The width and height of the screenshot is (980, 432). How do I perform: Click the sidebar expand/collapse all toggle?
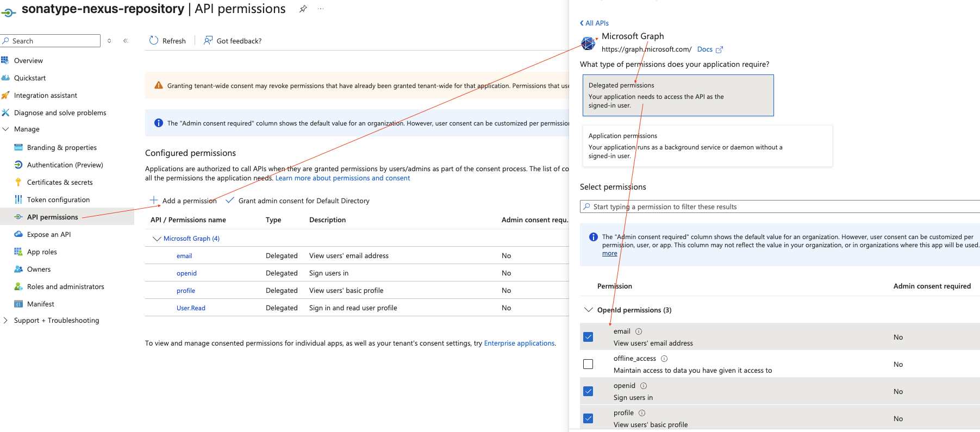109,41
